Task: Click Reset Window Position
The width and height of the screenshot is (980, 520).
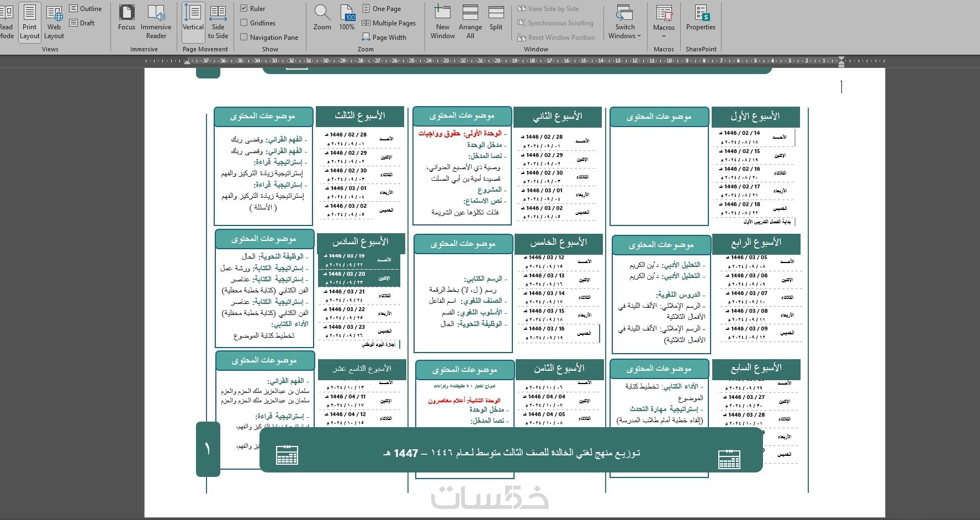Action: tap(556, 37)
